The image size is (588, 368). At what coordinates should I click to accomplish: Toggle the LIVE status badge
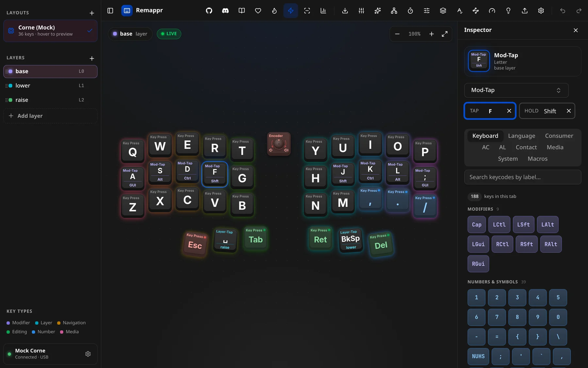169,34
